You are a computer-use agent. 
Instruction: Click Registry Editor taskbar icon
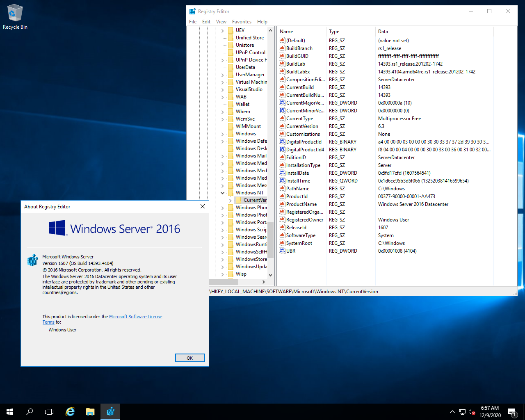110,412
